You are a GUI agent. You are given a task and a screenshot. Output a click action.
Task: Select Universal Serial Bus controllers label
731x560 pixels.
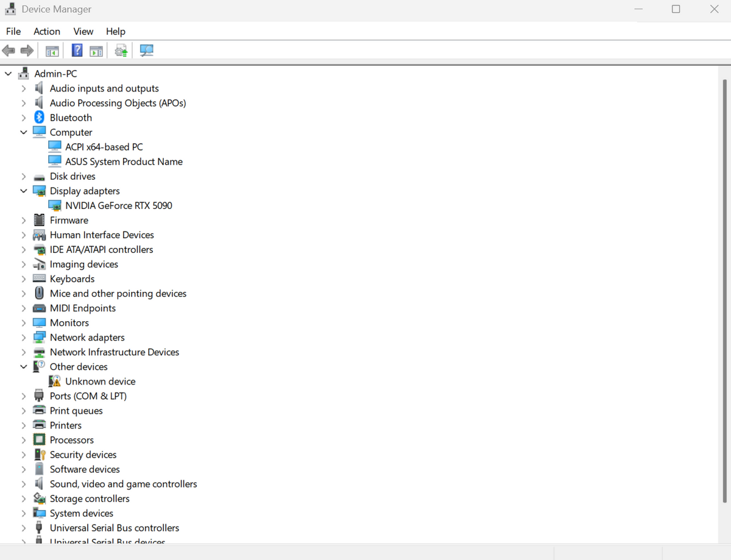[x=115, y=528]
